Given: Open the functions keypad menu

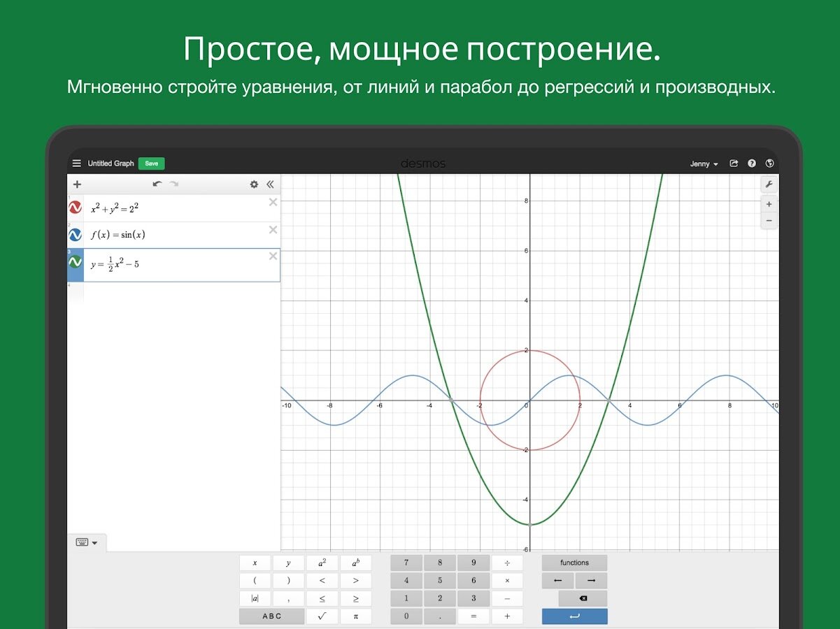Looking at the screenshot, I should [574, 562].
